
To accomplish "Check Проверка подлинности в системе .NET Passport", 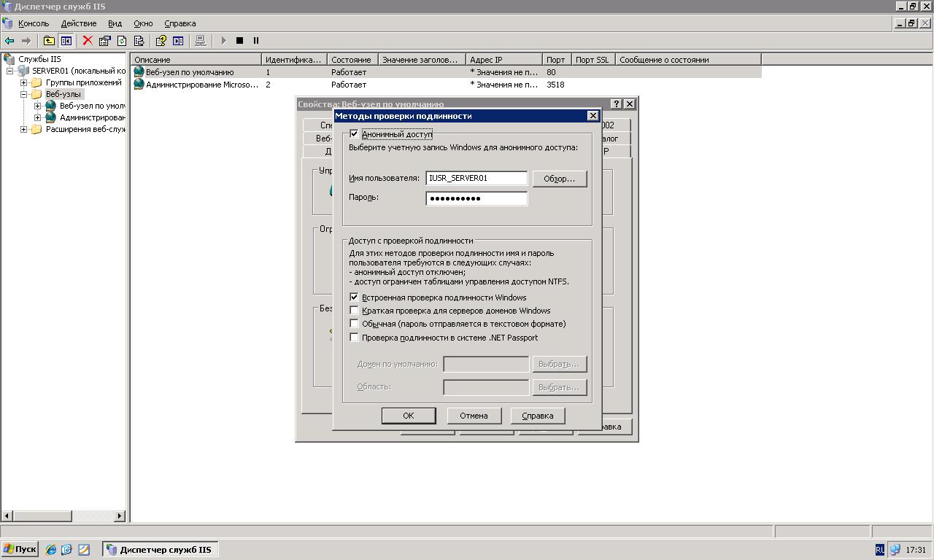I will pyautogui.click(x=354, y=338).
